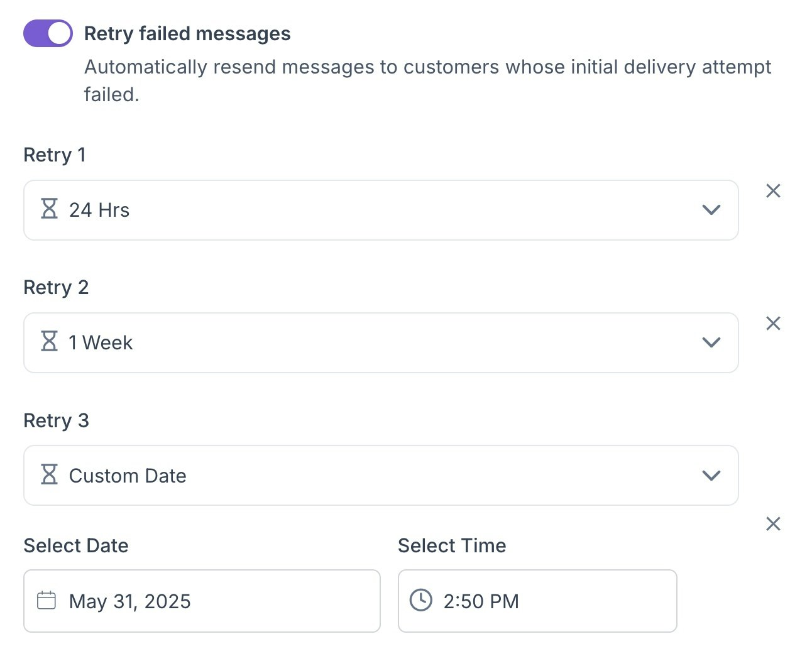Open the 24 Hrs dropdown
Viewport: 812px width, 661px height.
click(x=381, y=210)
